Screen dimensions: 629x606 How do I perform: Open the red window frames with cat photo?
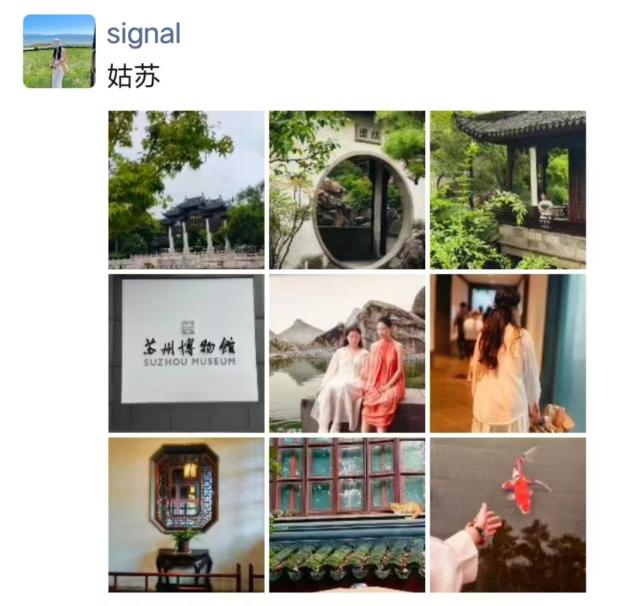click(347, 515)
